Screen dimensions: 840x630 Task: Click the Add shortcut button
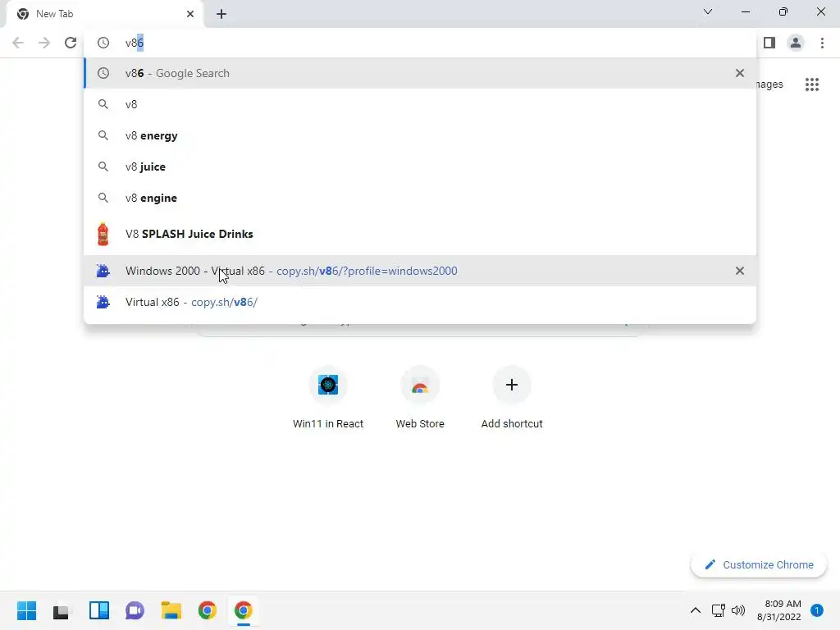[512, 398]
